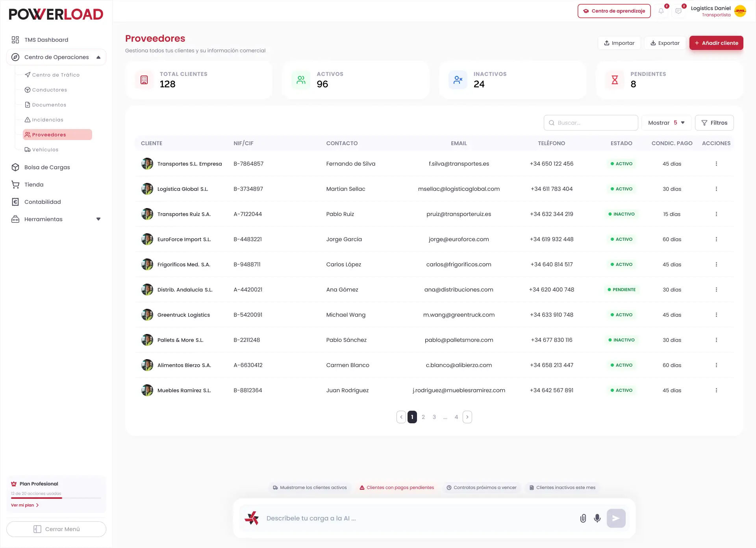Click the AI chat input field

click(x=419, y=518)
